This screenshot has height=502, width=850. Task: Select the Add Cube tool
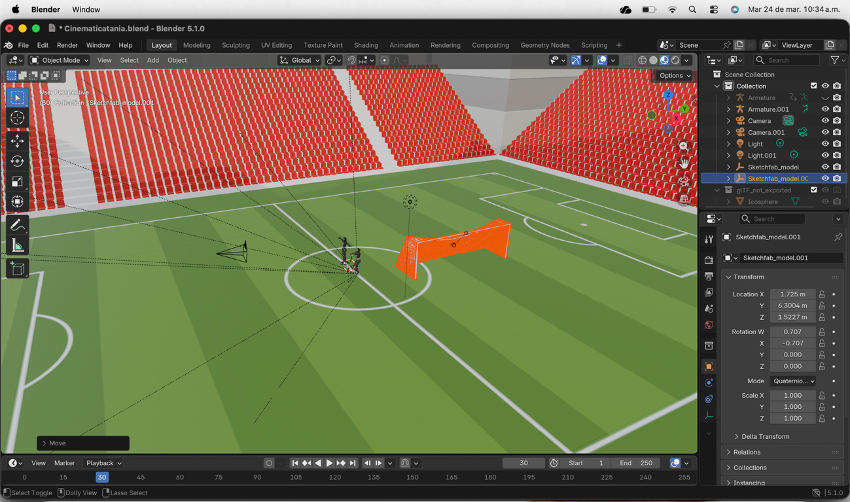pos(17,269)
